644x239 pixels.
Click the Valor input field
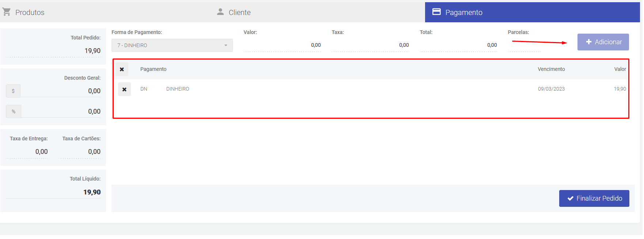[x=282, y=45]
